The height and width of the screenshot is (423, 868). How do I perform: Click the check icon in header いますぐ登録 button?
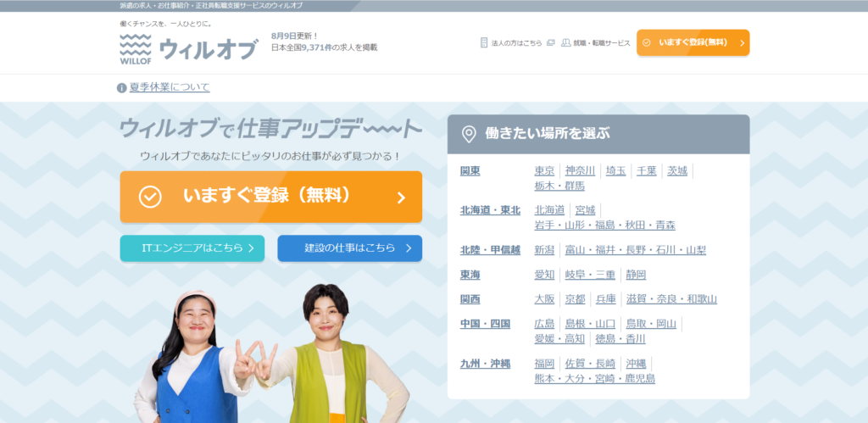coord(646,42)
